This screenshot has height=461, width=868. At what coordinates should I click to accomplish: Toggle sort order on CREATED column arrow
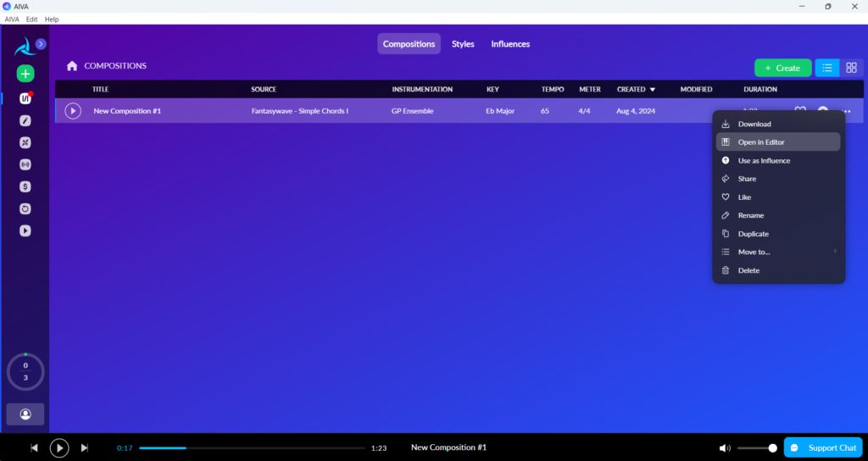(x=652, y=89)
